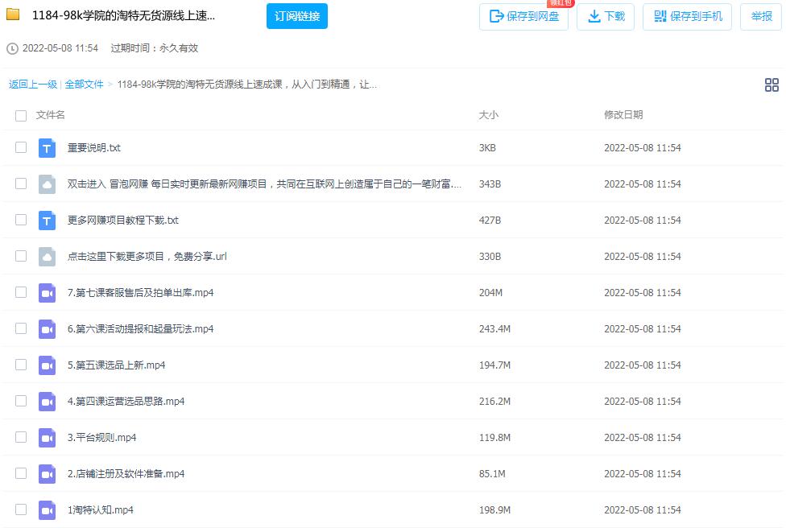The height and width of the screenshot is (532, 786).
Task: Open video 1淘特认知.mp4
Action: [100, 510]
